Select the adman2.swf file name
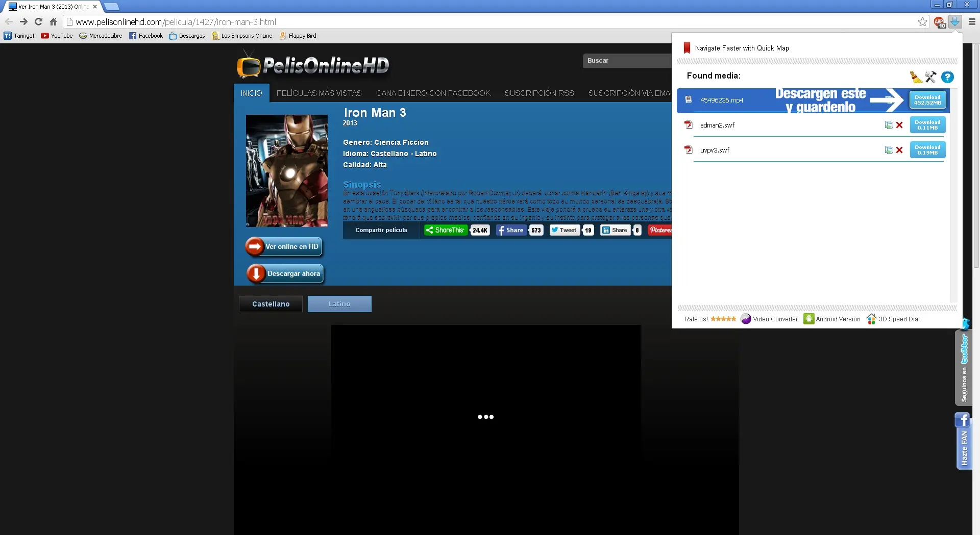 717,125
